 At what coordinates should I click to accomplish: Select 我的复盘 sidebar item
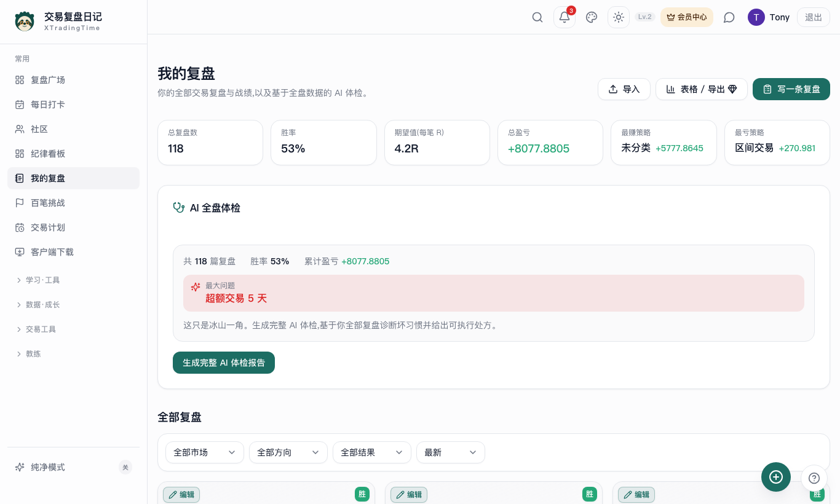tap(73, 178)
